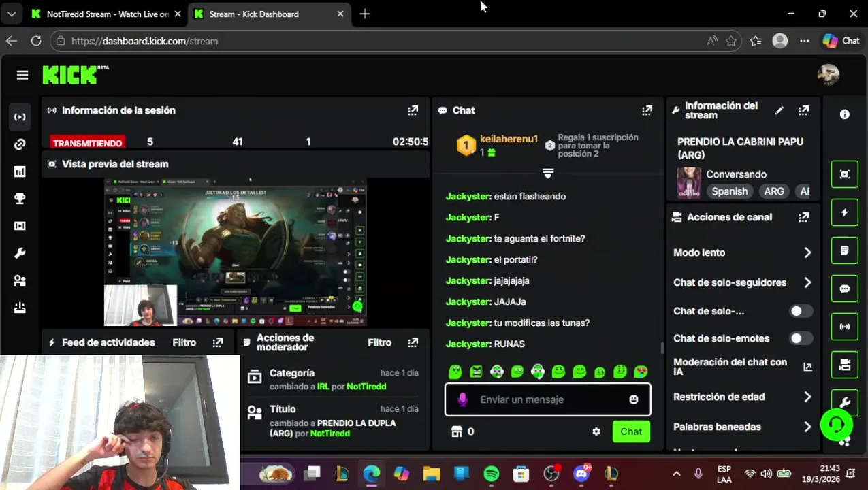Image resolution: width=868 pixels, height=490 pixels.
Task: Select the first green emote in chat
Action: (x=455, y=372)
